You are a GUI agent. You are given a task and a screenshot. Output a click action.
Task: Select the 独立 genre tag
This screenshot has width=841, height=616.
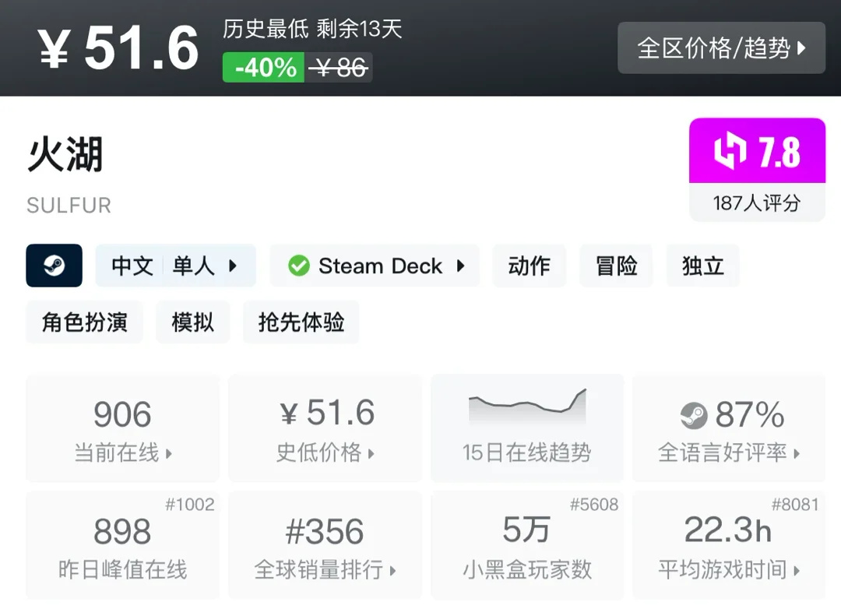tap(703, 266)
